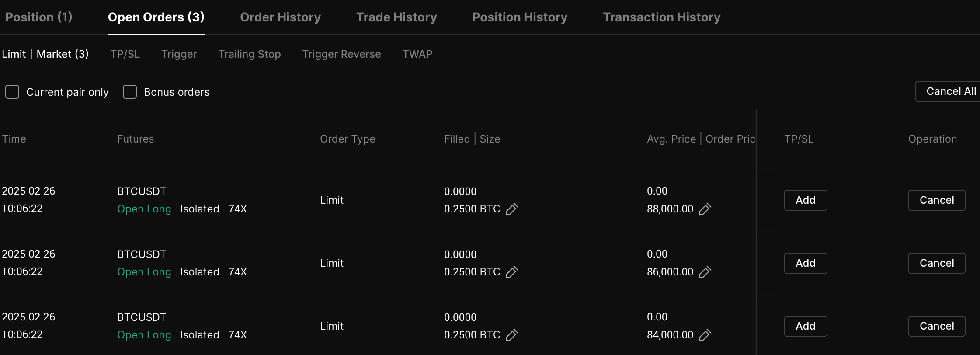Edit size of the 84,000.00 order
This screenshot has width=980, height=355.
[x=512, y=335]
